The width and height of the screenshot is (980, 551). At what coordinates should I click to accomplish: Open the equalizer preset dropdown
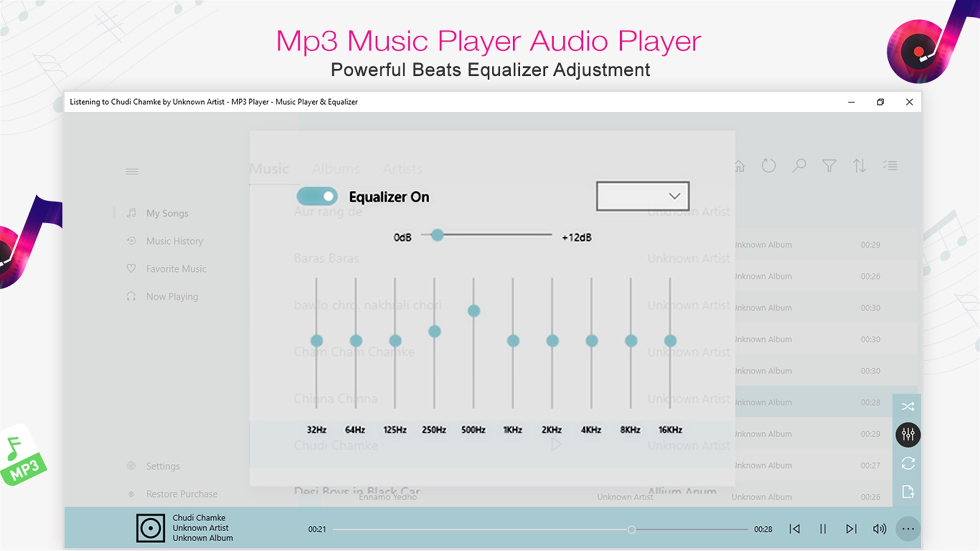[x=642, y=196]
